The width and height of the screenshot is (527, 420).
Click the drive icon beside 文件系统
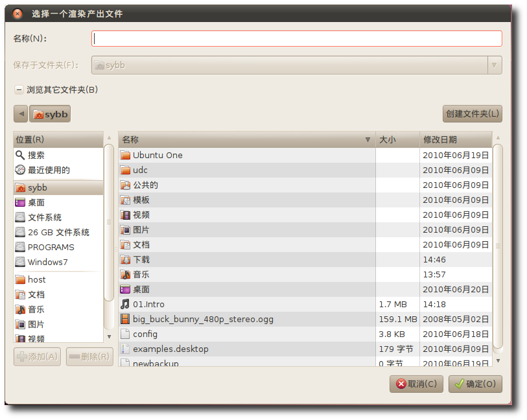[x=20, y=217]
